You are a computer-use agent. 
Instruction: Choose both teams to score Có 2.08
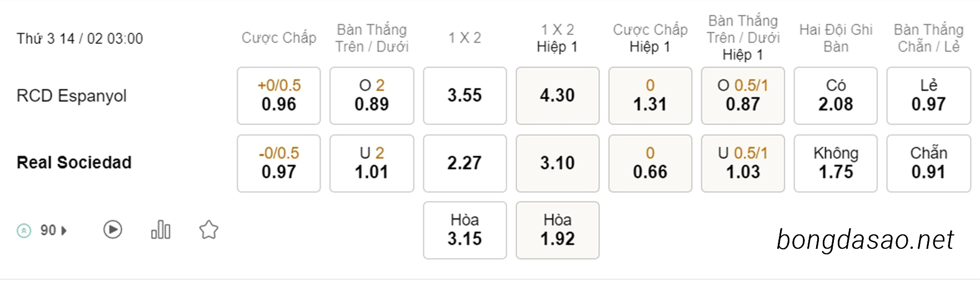(x=836, y=96)
